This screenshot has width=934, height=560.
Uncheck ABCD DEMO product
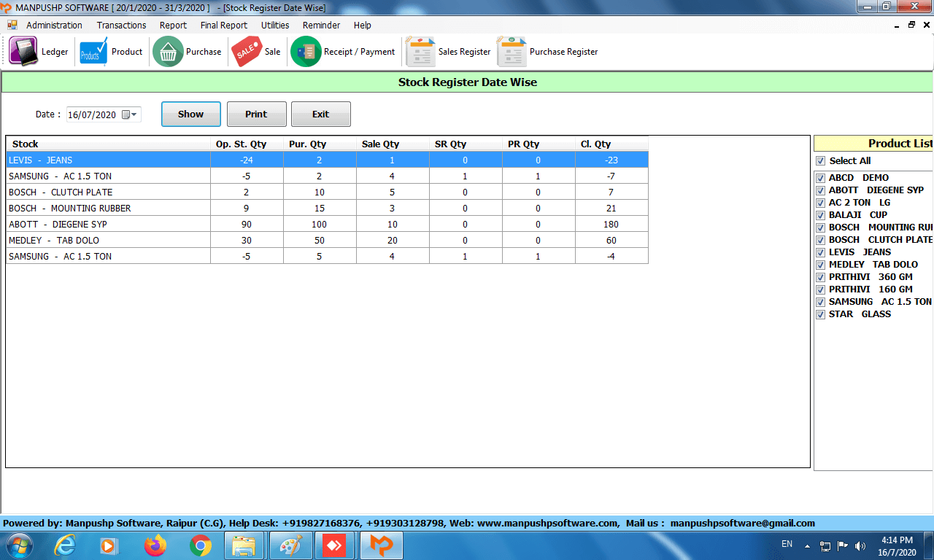(x=820, y=178)
